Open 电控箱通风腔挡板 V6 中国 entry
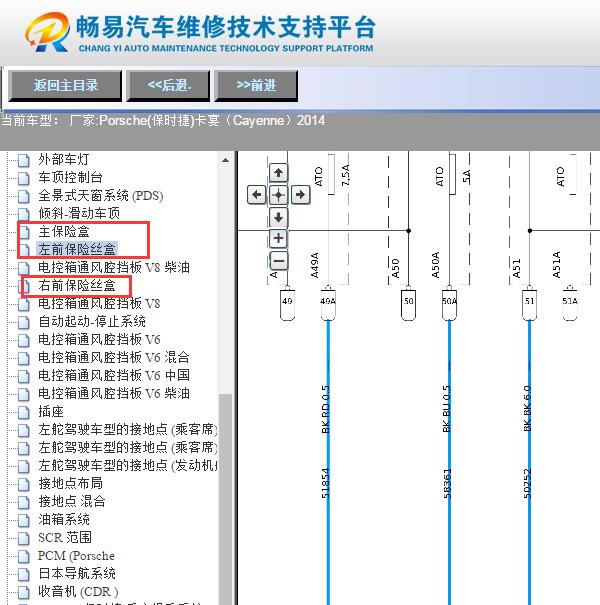Image resolution: width=600 pixels, height=605 pixels. [114, 375]
